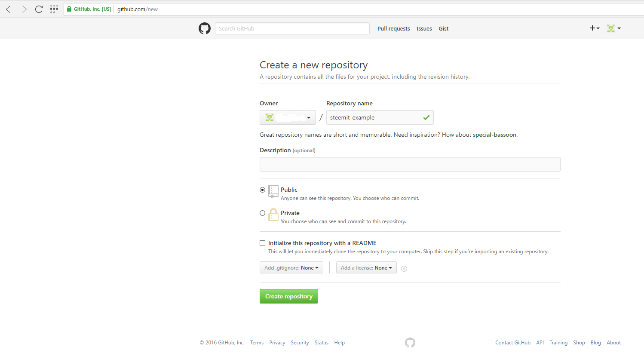Screen dimensions: 644x356
Task: Click the green checkmark in repository name
Action: click(426, 117)
